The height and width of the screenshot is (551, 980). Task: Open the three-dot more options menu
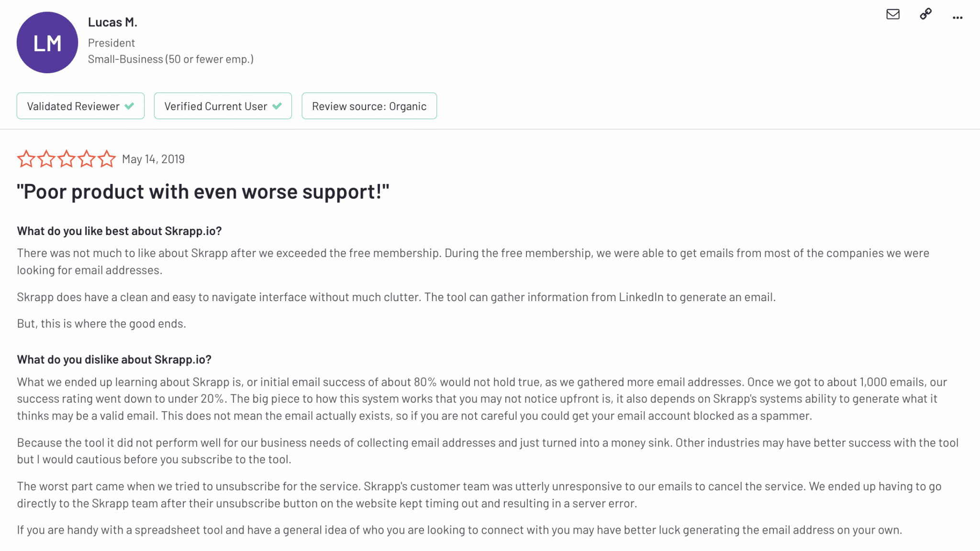(957, 18)
